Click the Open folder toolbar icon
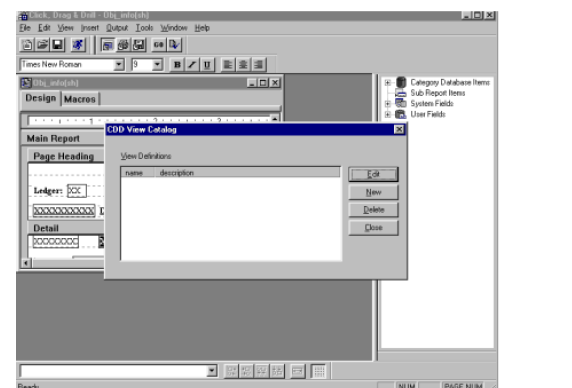The width and height of the screenshot is (572, 388). point(42,45)
